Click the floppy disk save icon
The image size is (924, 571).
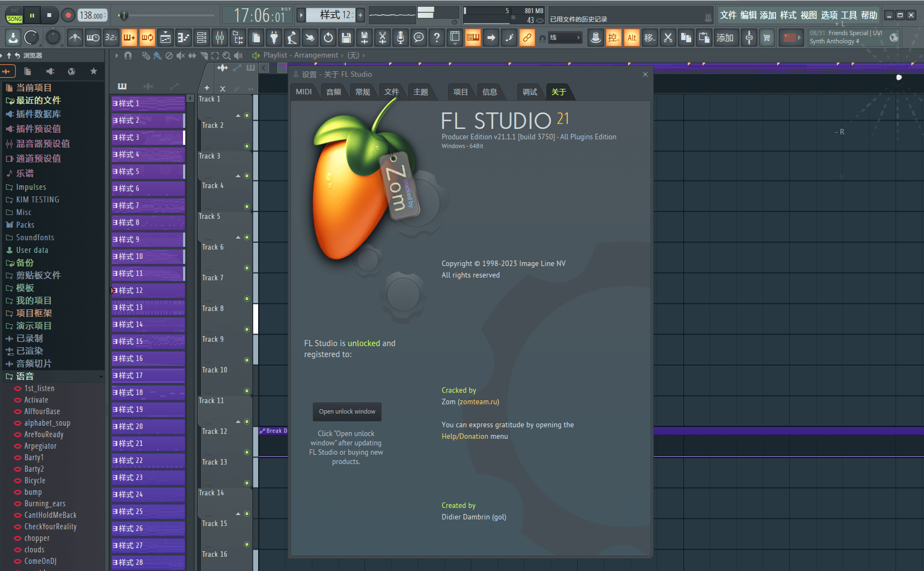pyautogui.click(x=346, y=38)
